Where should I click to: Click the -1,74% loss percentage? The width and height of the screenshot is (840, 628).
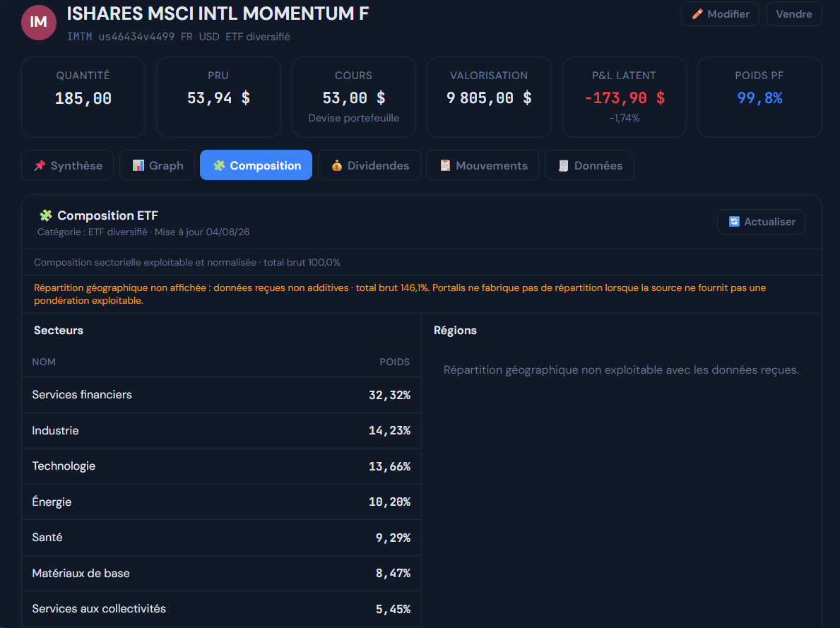point(624,118)
